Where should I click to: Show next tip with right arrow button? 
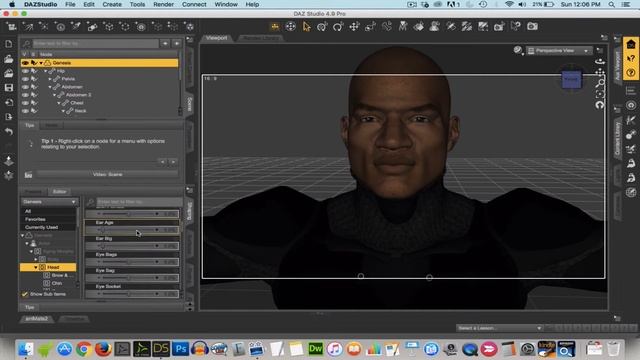click(x=173, y=162)
